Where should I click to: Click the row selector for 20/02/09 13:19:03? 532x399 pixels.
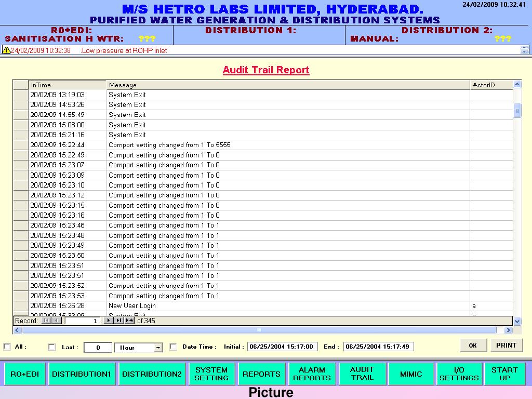[x=21, y=95]
